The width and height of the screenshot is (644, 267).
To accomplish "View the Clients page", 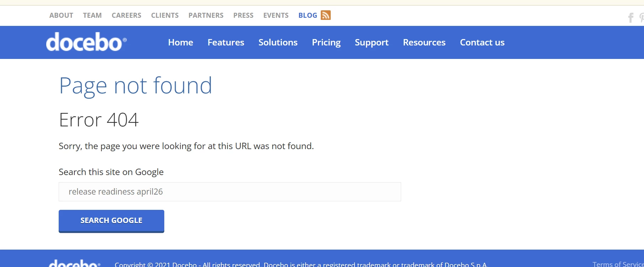I will pos(165,15).
